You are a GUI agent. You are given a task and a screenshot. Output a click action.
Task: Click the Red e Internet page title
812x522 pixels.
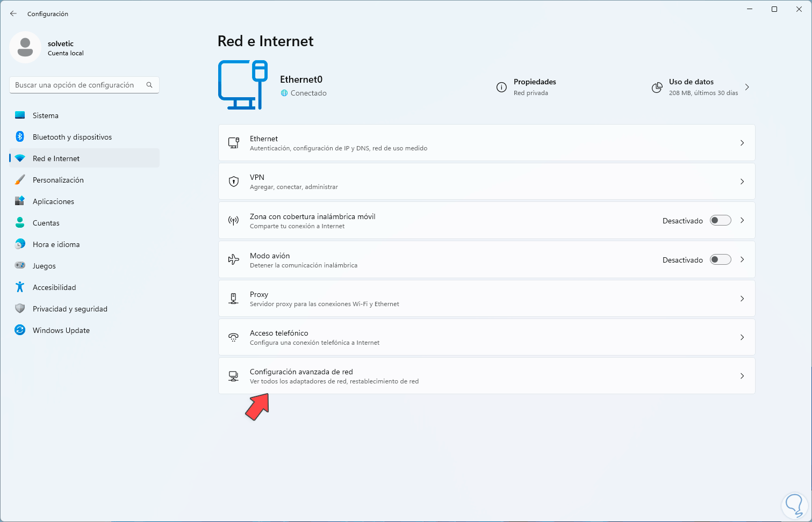click(265, 41)
